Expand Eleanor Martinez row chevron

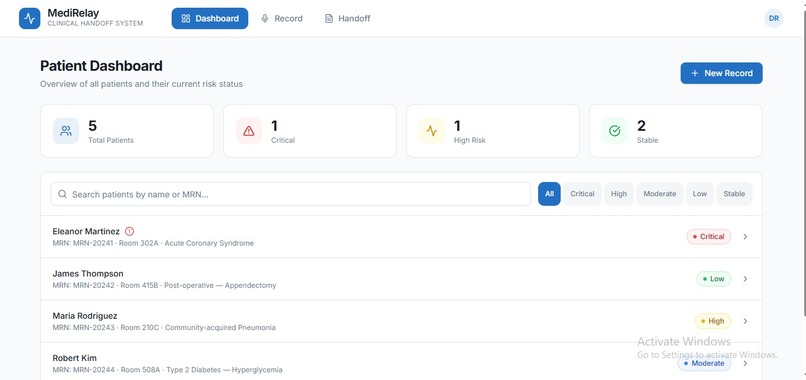(x=745, y=237)
